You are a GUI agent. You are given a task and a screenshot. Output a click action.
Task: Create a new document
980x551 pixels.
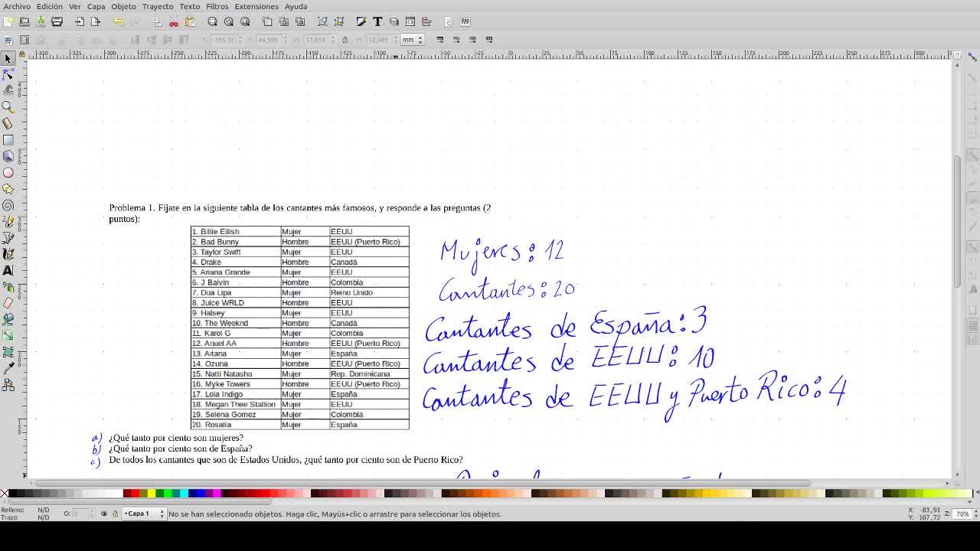pyautogui.click(x=8, y=21)
